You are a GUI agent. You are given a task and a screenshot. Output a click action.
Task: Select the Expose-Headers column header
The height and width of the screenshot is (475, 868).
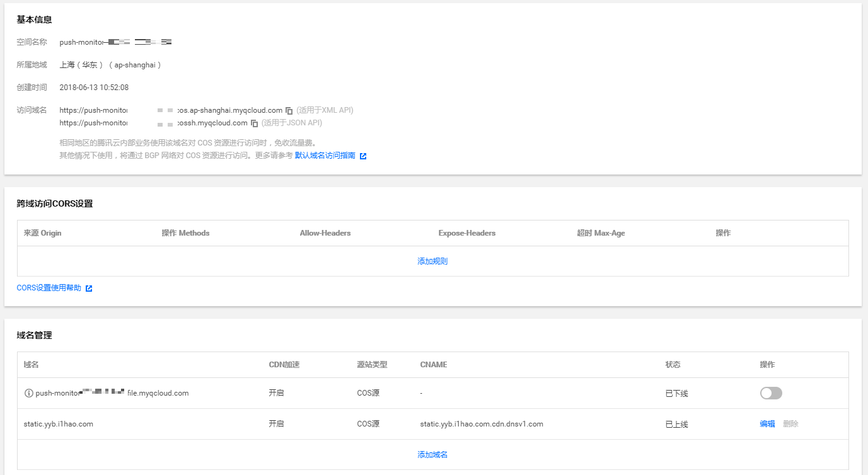[467, 233]
